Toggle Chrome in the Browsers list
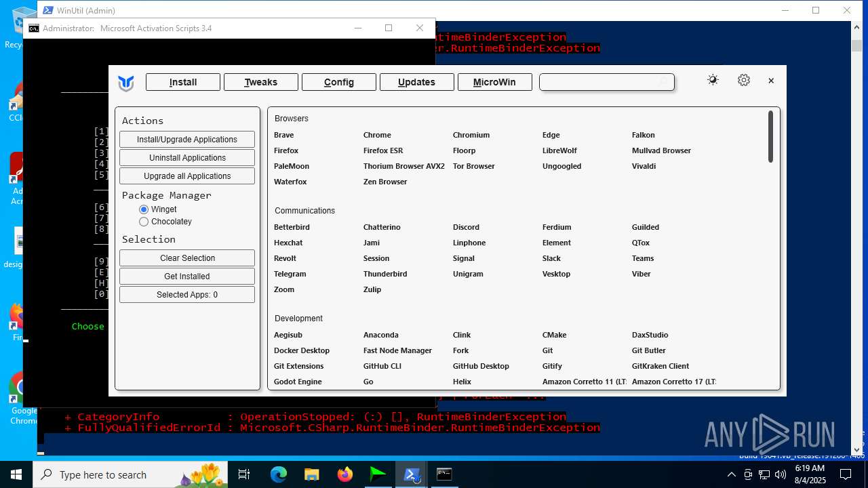This screenshot has height=488, width=868. 377,135
